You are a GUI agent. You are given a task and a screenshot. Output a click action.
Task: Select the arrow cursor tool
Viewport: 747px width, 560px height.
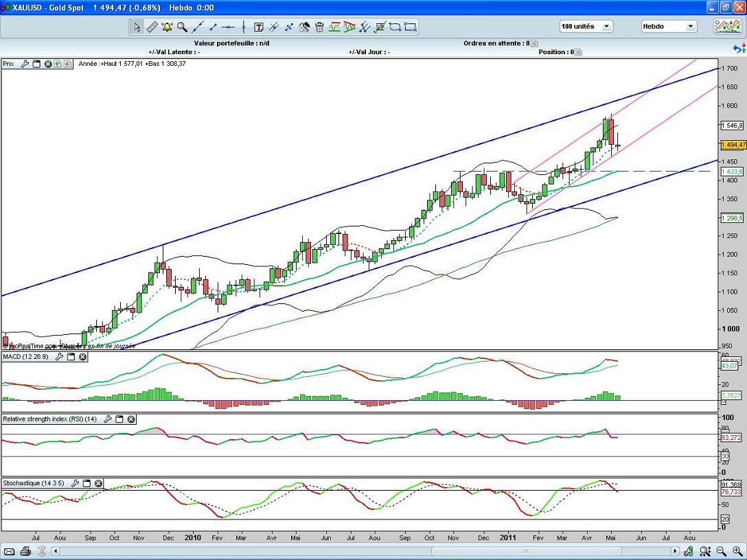(x=137, y=27)
